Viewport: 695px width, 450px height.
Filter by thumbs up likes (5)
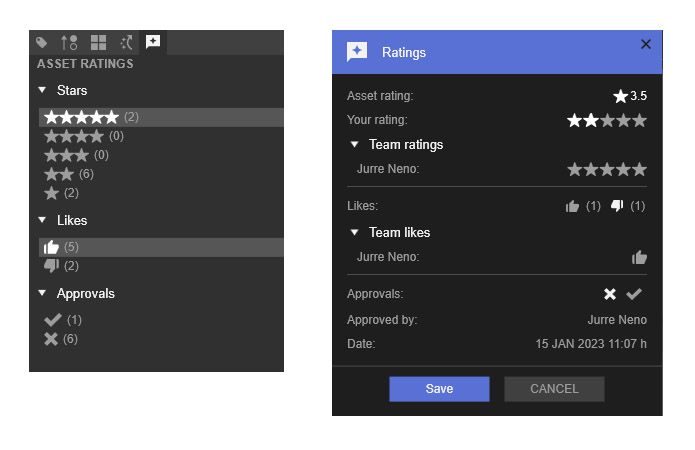[52, 247]
